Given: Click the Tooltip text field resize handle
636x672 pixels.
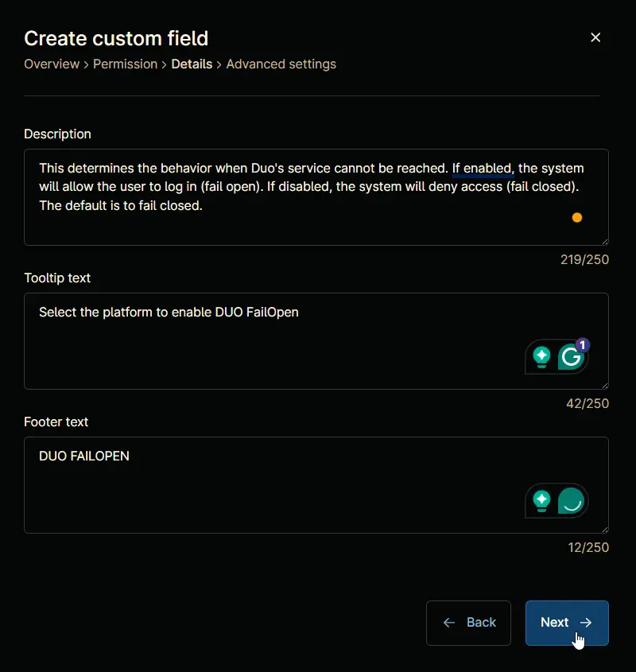Looking at the screenshot, I should coord(605,386).
